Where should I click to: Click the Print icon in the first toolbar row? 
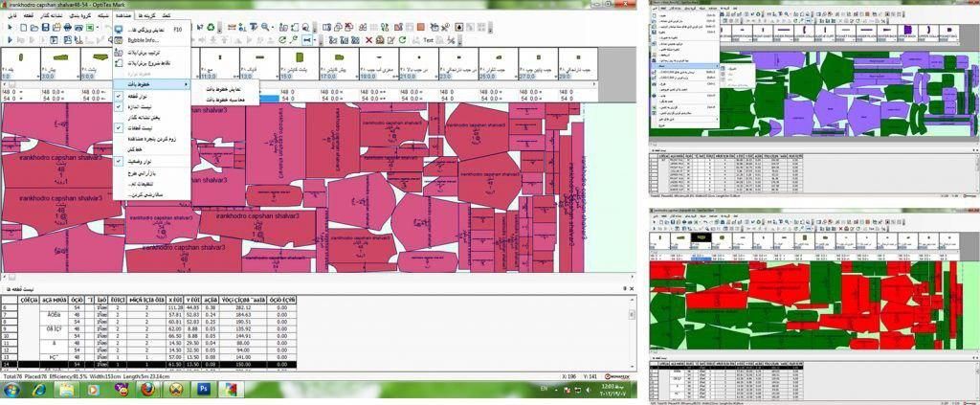click(68, 28)
